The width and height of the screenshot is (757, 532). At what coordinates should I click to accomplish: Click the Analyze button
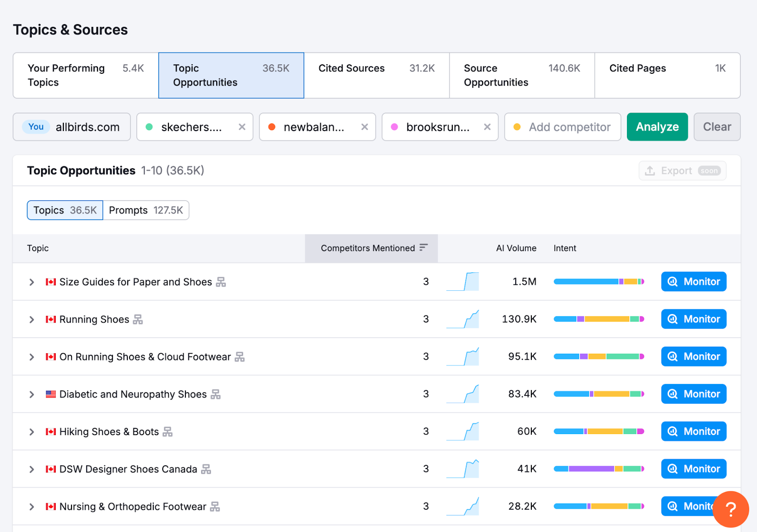pos(657,127)
